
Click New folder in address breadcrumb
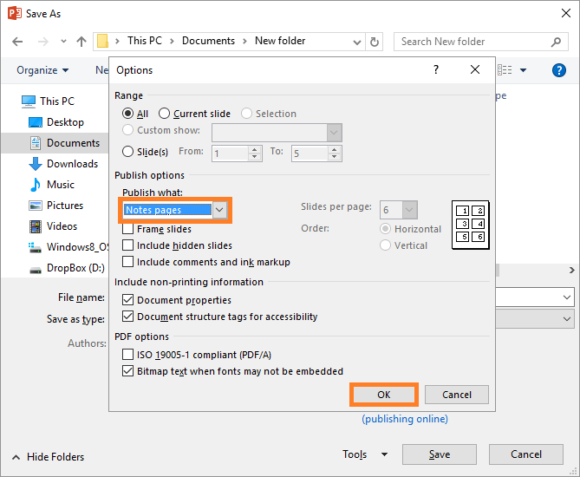tap(280, 41)
